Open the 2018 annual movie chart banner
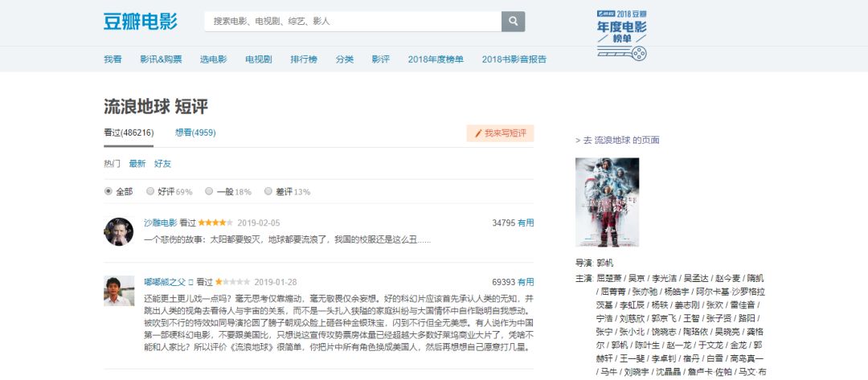 pos(621,35)
